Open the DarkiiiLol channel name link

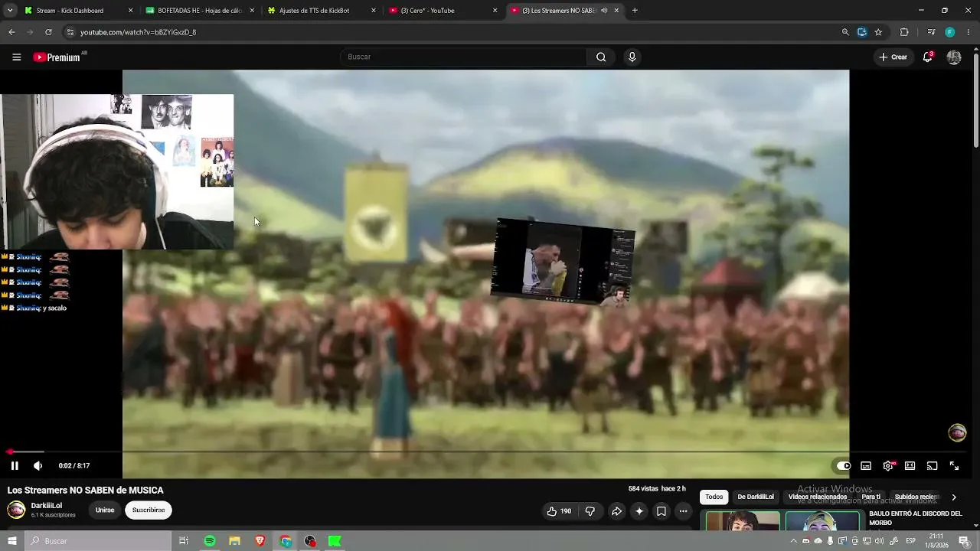pyautogui.click(x=47, y=506)
